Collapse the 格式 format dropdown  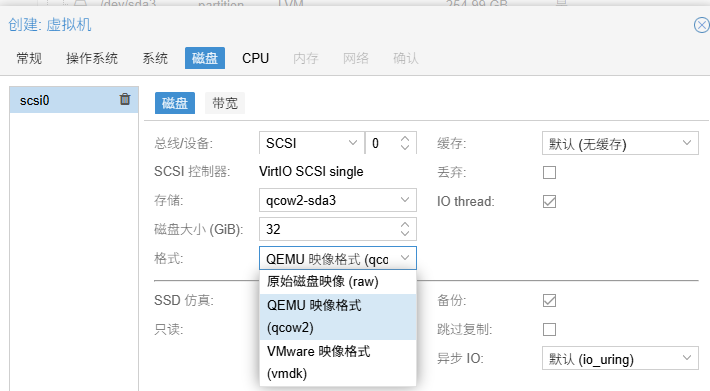(405, 258)
